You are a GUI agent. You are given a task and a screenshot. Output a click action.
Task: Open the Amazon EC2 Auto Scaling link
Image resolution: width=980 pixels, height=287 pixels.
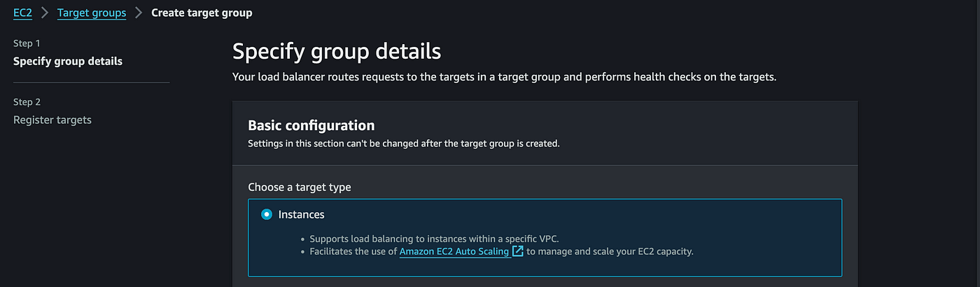coord(454,251)
